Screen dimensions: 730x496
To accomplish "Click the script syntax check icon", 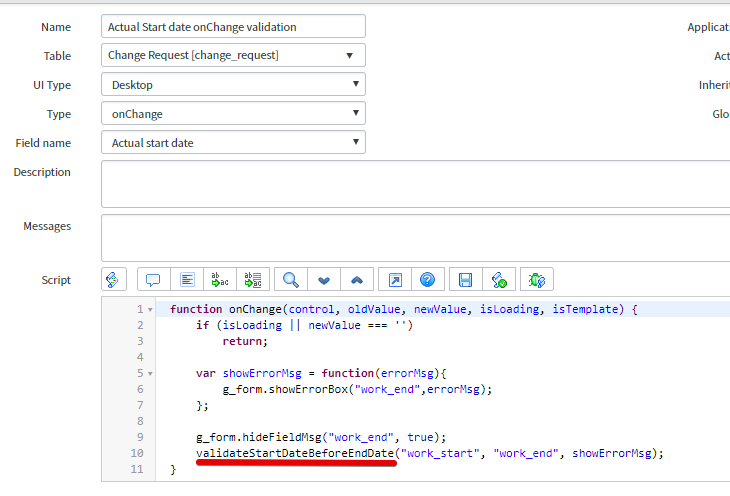I will click(x=499, y=280).
